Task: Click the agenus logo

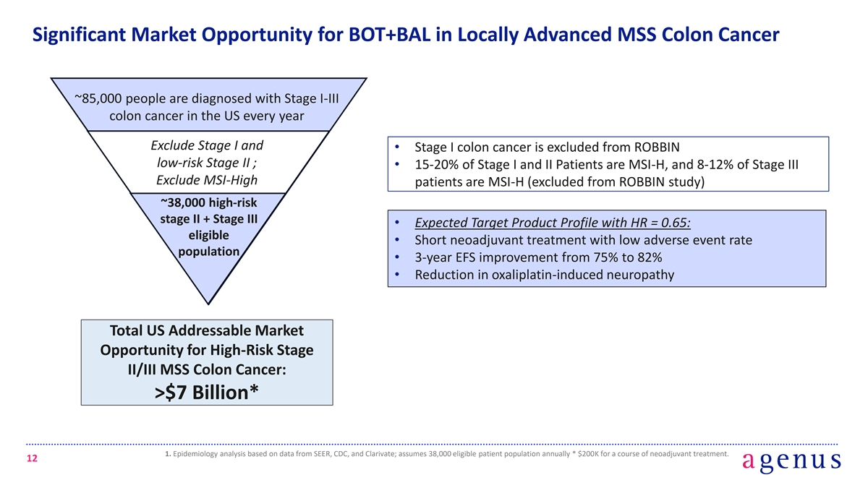Action: (x=791, y=461)
